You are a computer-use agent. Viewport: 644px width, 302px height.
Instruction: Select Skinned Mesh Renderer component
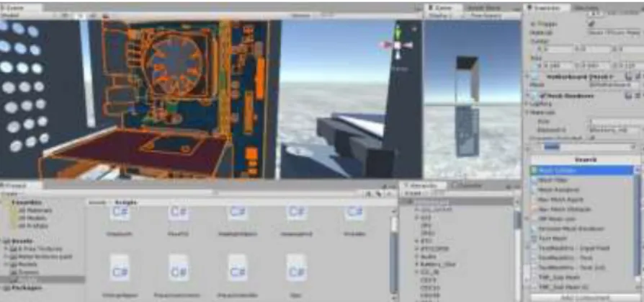(x=581, y=229)
